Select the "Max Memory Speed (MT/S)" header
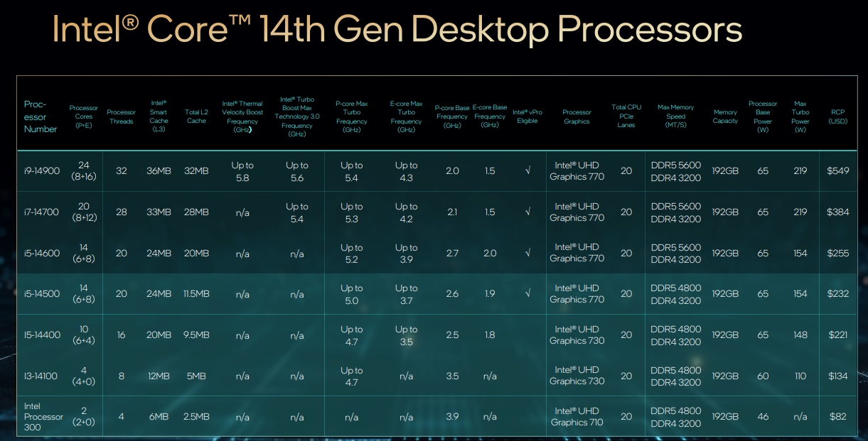Screen dimensions: 868x441 click(x=676, y=116)
